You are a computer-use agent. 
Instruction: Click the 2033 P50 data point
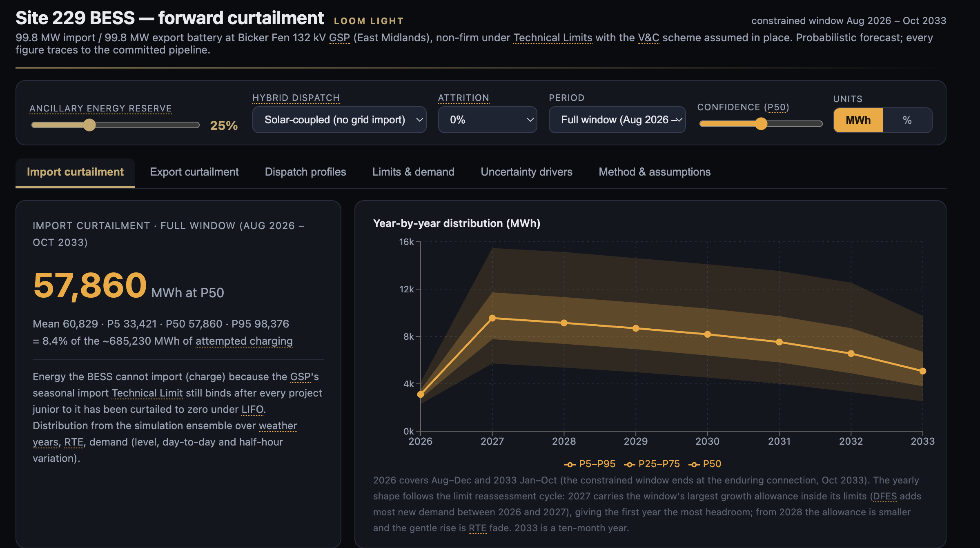[923, 371]
